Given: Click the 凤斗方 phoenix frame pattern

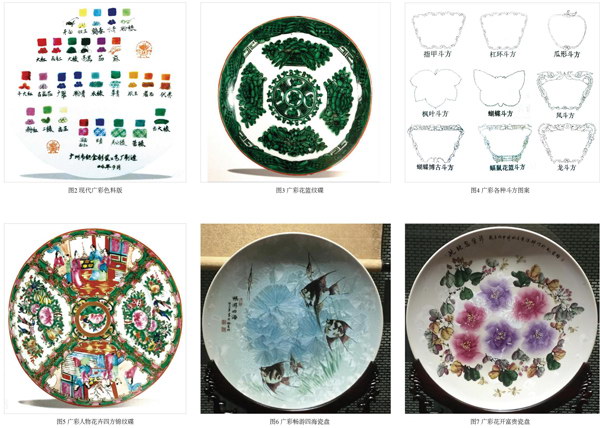Looking at the screenshot, I should tap(566, 90).
